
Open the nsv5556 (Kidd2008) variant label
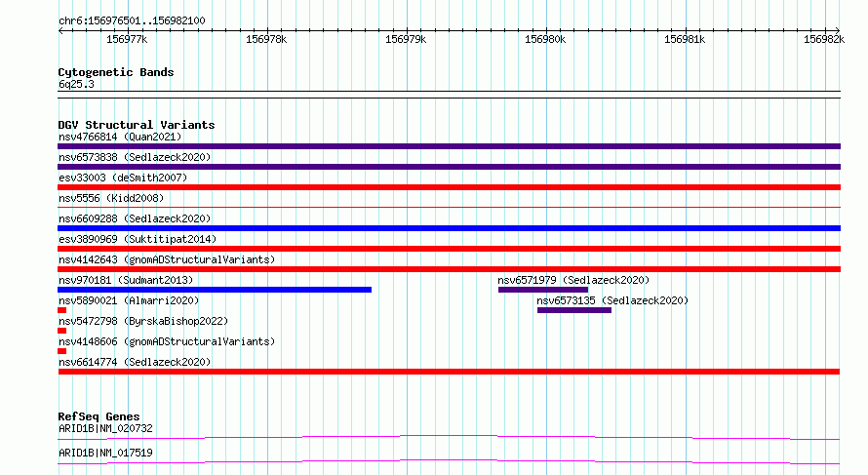click(x=111, y=198)
